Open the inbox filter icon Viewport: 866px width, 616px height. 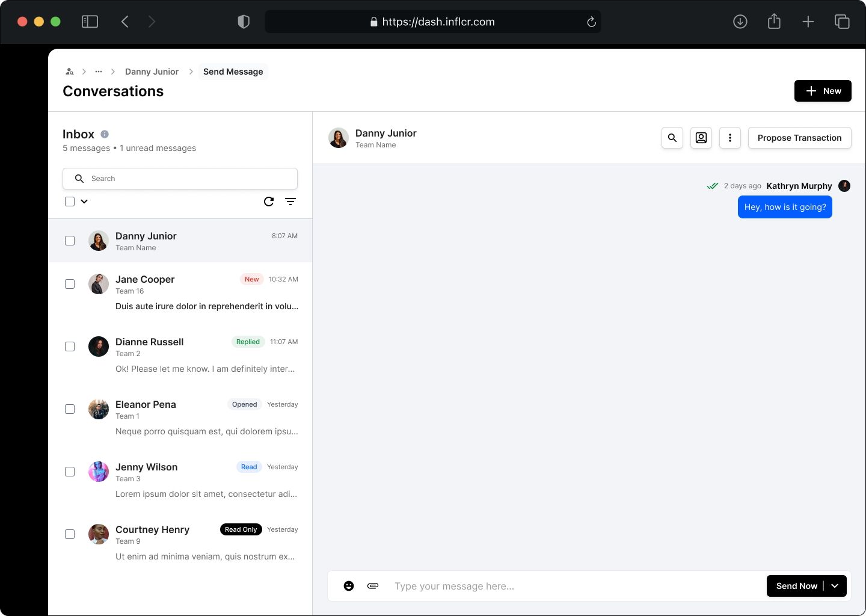(x=290, y=202)
